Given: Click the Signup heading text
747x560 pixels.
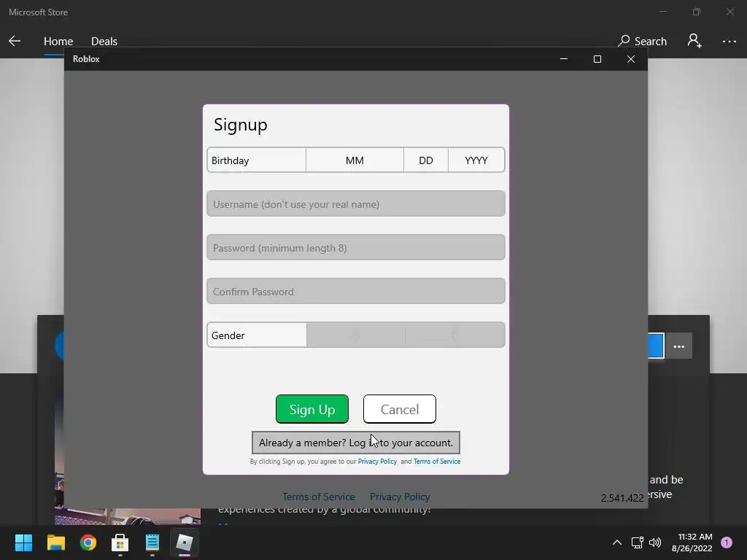Looking at the screenshot, I should pyautogui.click(x=241, y=125).
